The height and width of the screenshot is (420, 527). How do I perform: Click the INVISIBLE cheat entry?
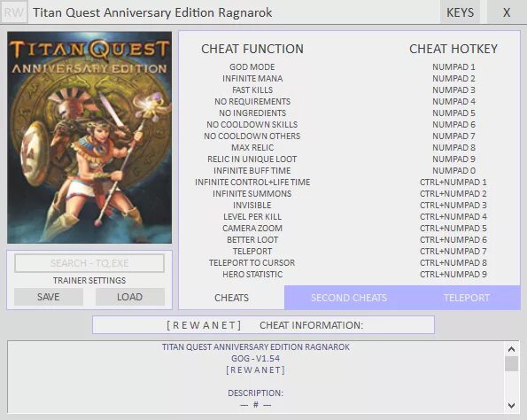[x=252, y=205]
